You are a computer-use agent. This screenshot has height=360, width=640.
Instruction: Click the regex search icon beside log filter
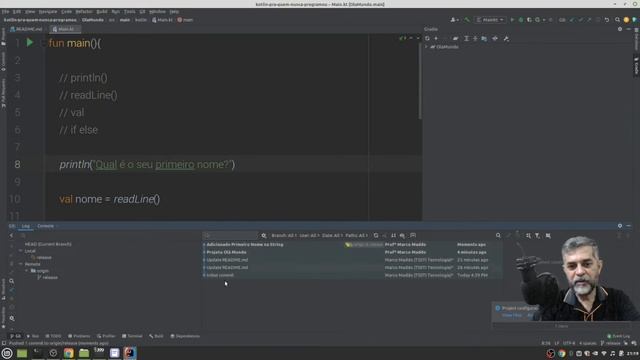click(x=264, y=236)
